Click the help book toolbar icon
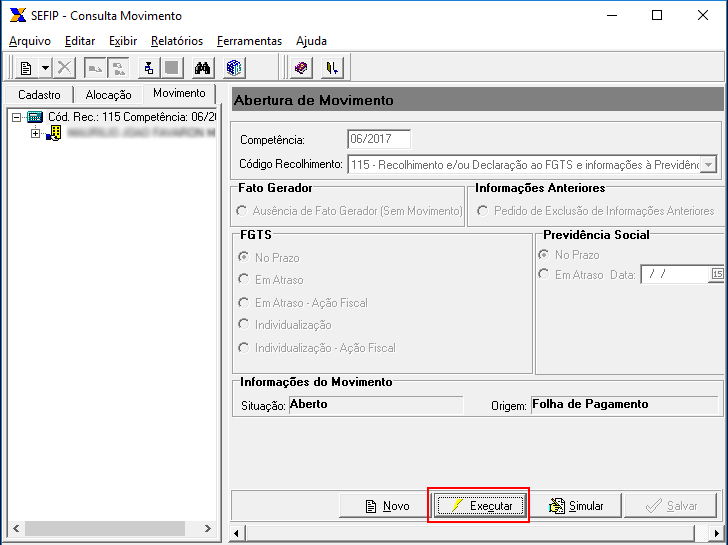728x545 pixels. point(300,68)
